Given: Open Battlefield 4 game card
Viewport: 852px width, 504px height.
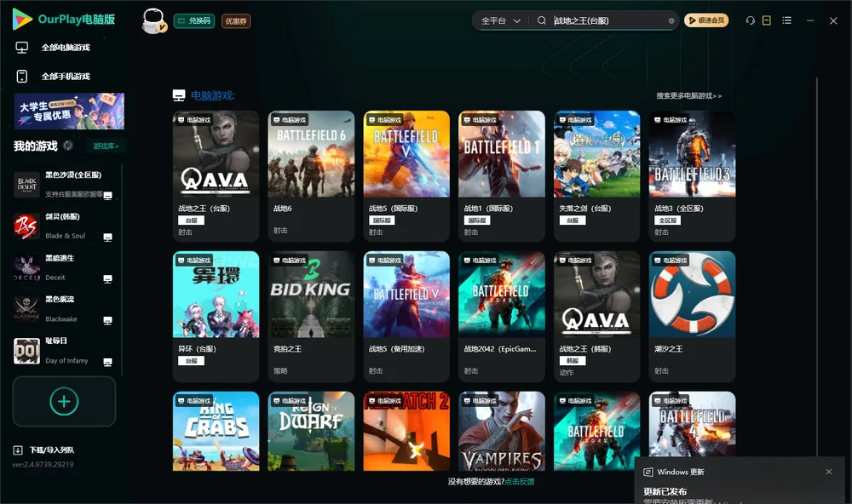Looking at the screenshot, I should (692, 425).
